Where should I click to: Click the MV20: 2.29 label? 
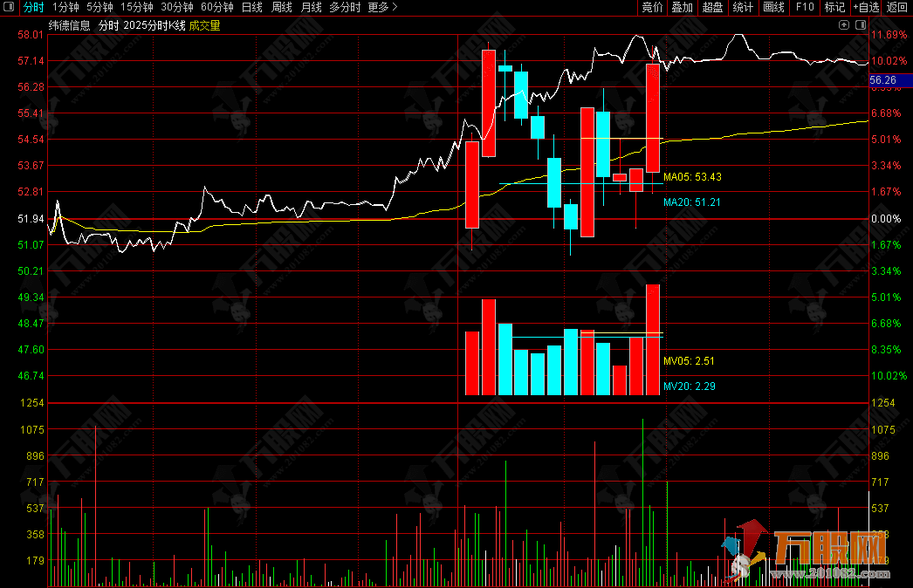[x=690, y=386]
